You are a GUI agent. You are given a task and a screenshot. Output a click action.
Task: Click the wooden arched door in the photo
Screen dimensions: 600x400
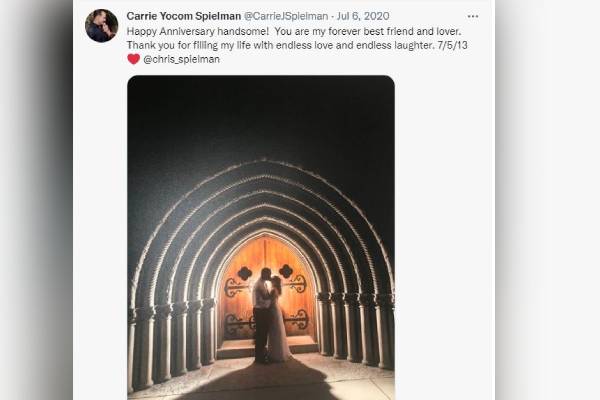click(x=290, y=290)
